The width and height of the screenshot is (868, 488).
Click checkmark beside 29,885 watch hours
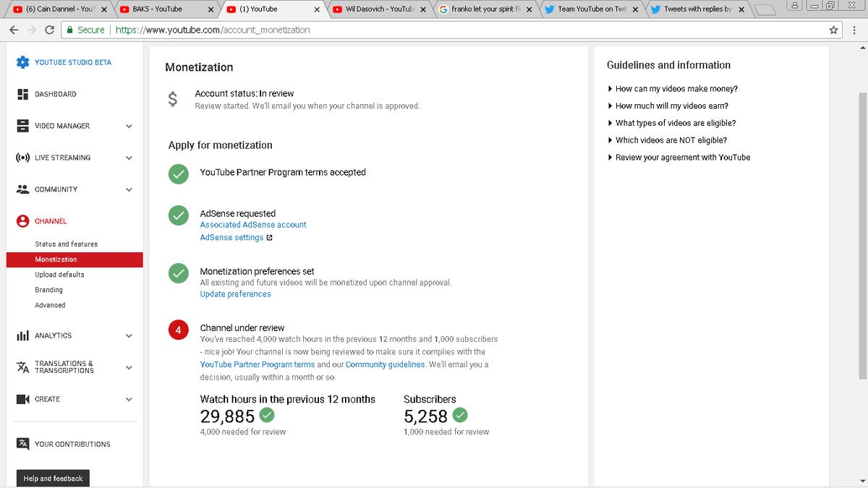pyautogui.click(x=267, y=415)
